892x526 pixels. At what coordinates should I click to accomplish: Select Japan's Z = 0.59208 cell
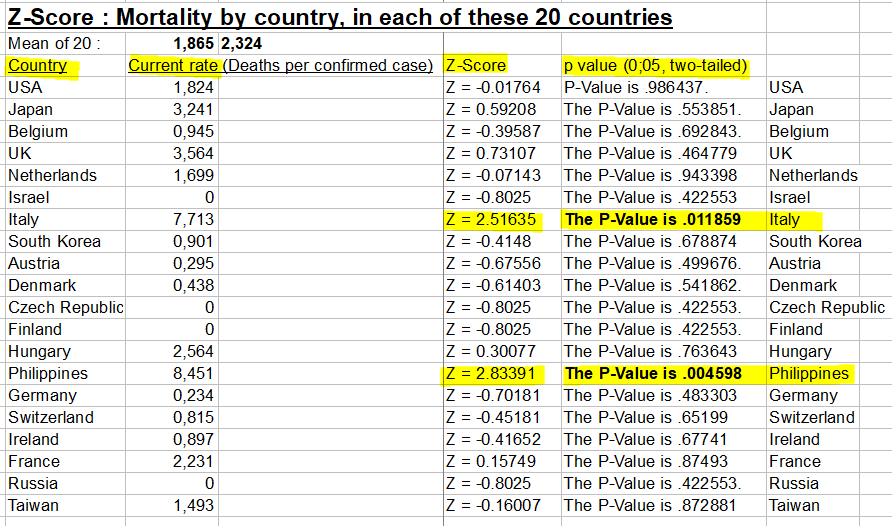click(x=502, y=109)
